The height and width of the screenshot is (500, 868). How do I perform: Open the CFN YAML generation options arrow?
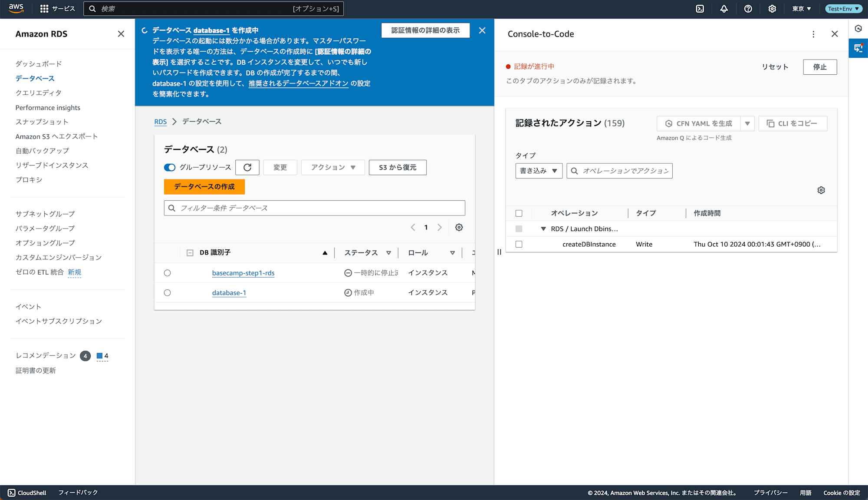point(747,123)
